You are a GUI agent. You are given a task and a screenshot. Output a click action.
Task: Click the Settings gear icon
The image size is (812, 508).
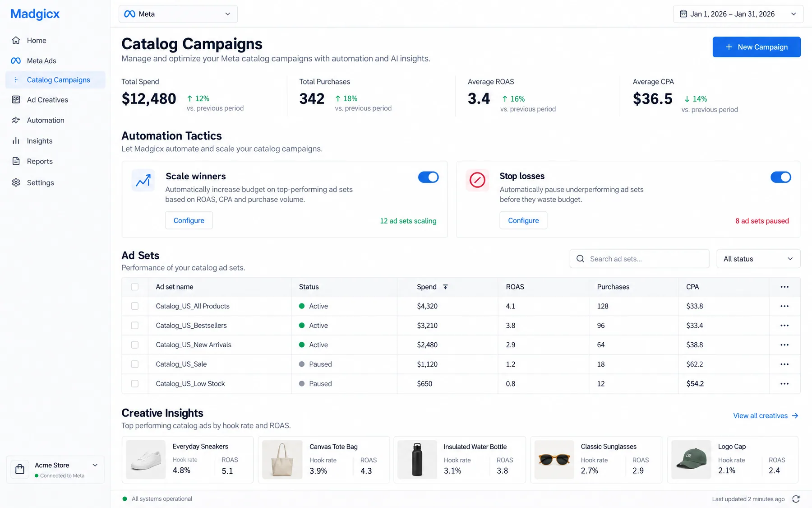(x=16, y=182)
